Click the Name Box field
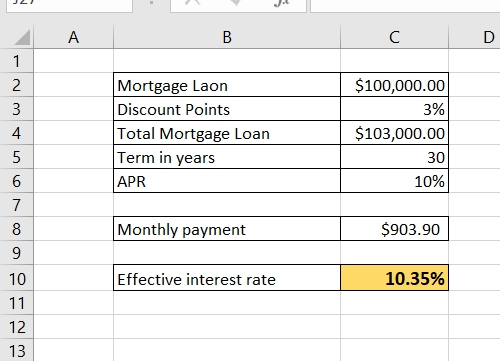Screen dimensions: 500x361 pyautogui.click(x=69, y=5)
